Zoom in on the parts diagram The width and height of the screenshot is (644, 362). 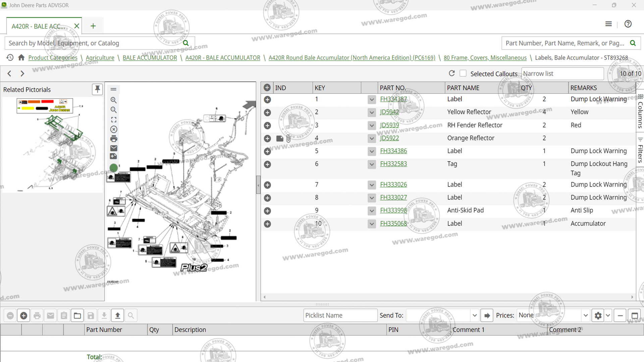click(x=113, y=100)
